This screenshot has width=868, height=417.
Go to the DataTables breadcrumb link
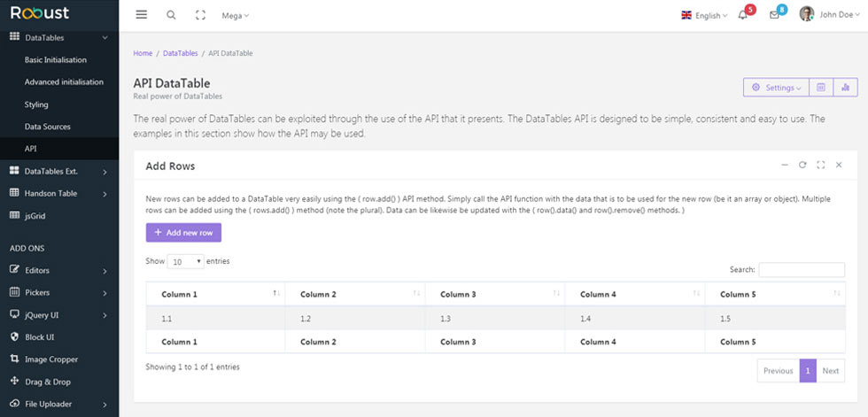click(181, 53)
